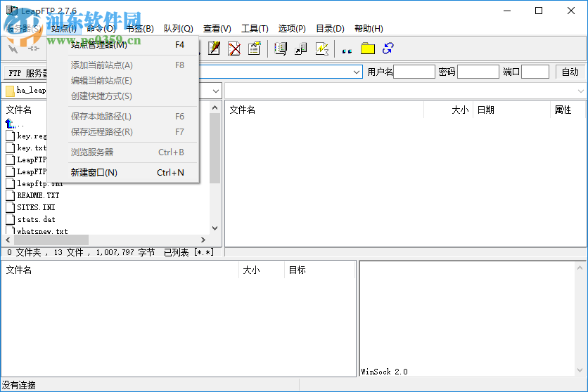This screenshot has height=392, width=588.
Task: Expand the remote path dropdown arrow
Action: (x=581, y=91)
